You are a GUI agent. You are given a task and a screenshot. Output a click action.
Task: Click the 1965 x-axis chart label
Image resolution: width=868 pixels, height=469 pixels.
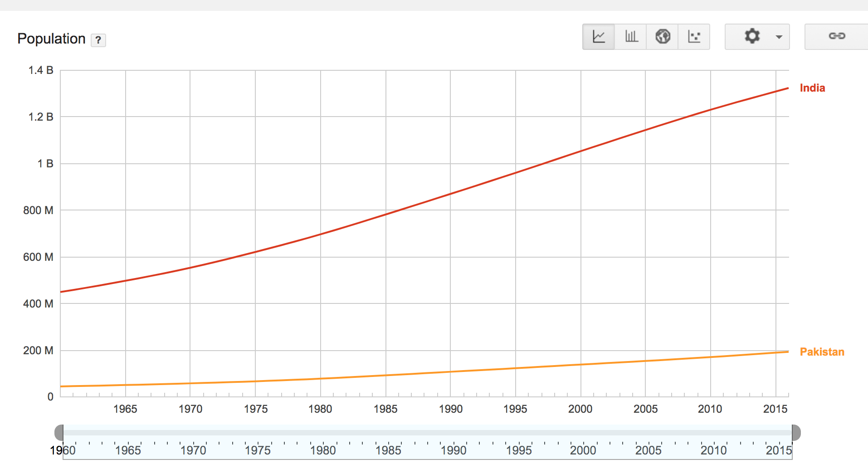[125, 409]
